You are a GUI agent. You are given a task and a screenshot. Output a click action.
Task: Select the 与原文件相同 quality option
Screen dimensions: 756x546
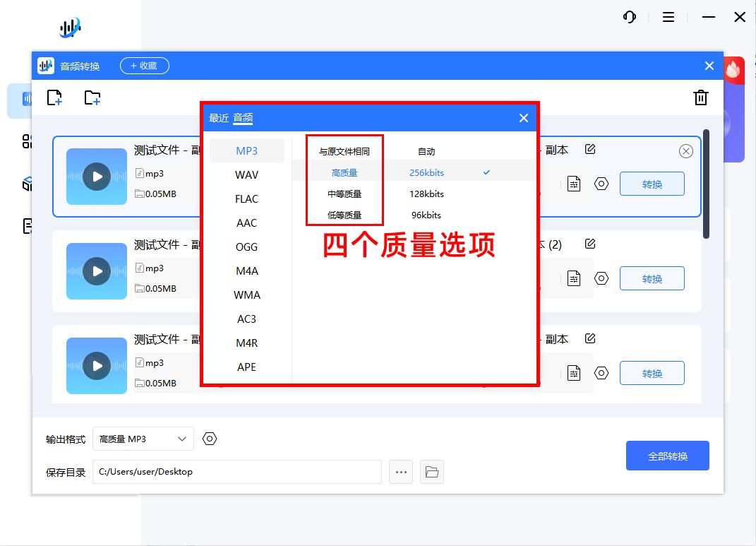coord(344,150)
